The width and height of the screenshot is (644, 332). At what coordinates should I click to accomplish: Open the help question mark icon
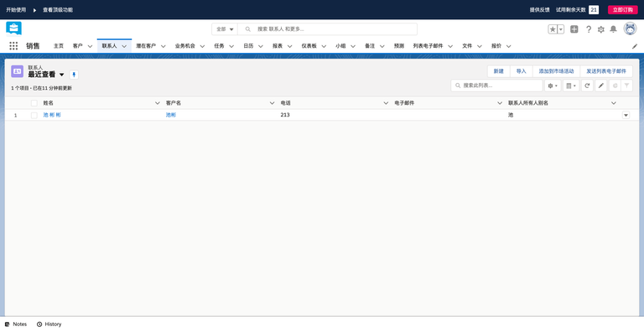(589, 29)
